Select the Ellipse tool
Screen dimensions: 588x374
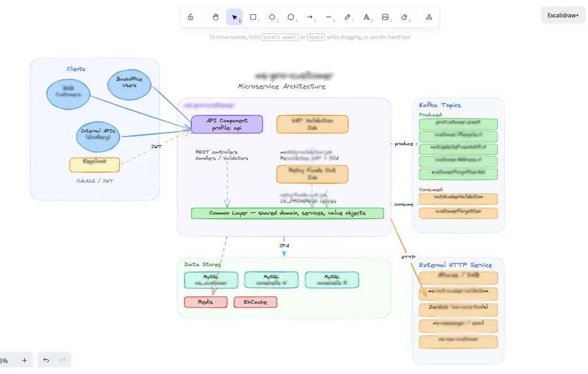point(291,17)
